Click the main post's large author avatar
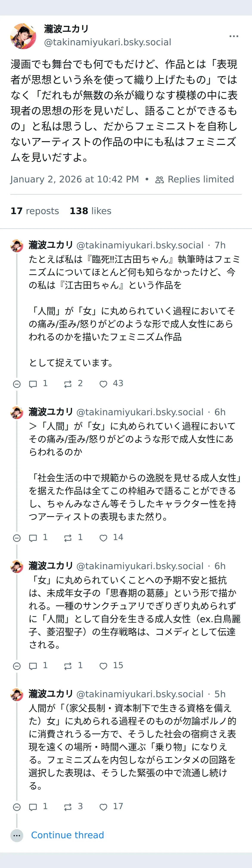The image size is (252, 868). pos(23,36)
